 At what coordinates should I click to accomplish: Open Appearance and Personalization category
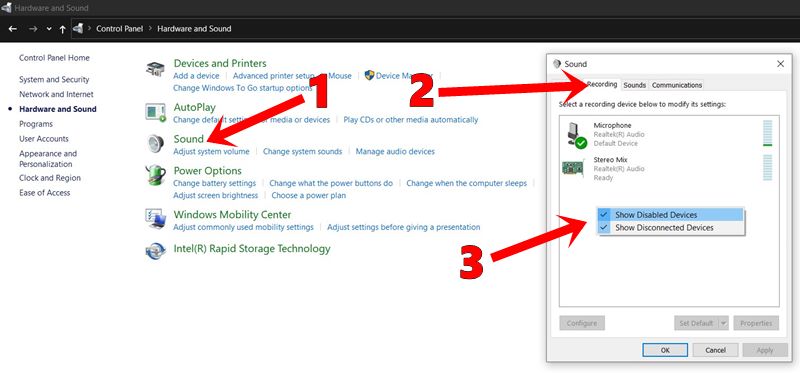(x=48, y=159)
